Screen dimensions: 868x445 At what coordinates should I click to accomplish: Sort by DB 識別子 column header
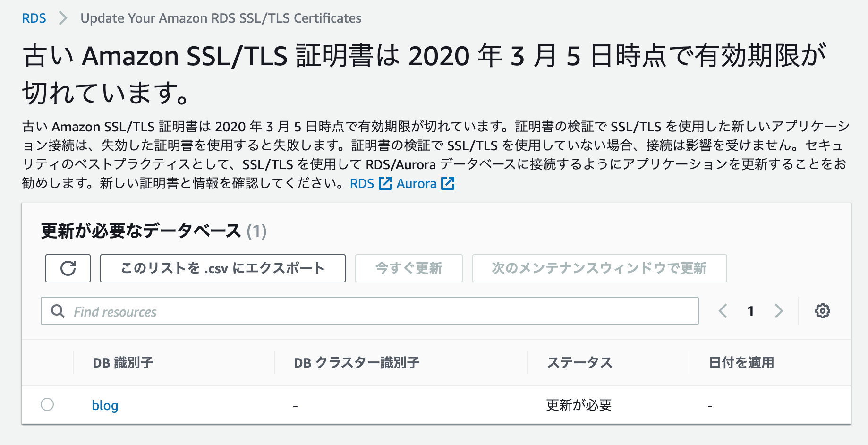coord(123,363)
